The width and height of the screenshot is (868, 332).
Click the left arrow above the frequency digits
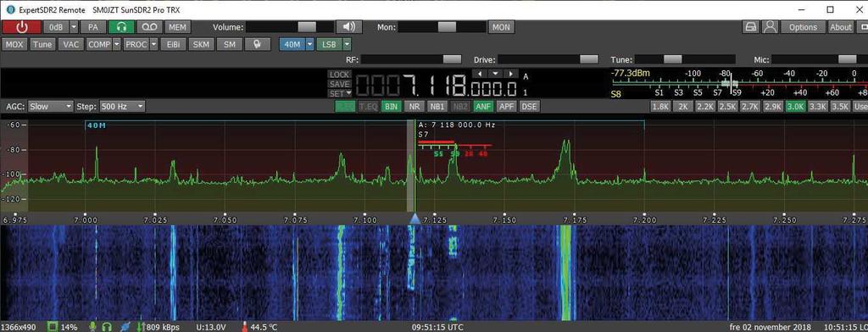pyautogui.click(x=480, y=74)
